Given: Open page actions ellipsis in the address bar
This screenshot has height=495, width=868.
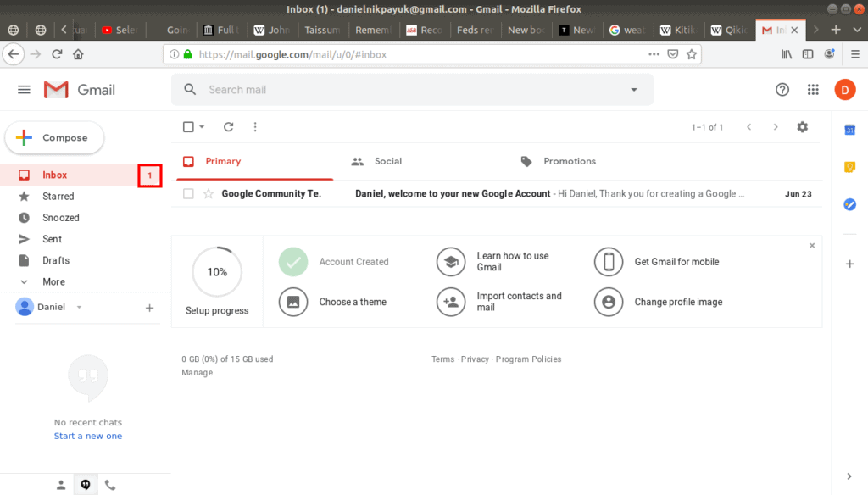Looking at the screenshot, I should [x=654, y=54].
